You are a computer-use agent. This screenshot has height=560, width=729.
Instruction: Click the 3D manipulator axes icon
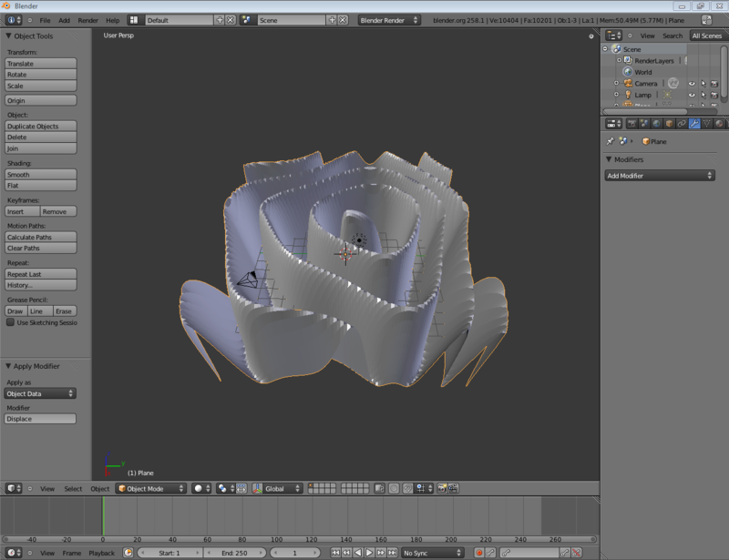click(257, 488)
